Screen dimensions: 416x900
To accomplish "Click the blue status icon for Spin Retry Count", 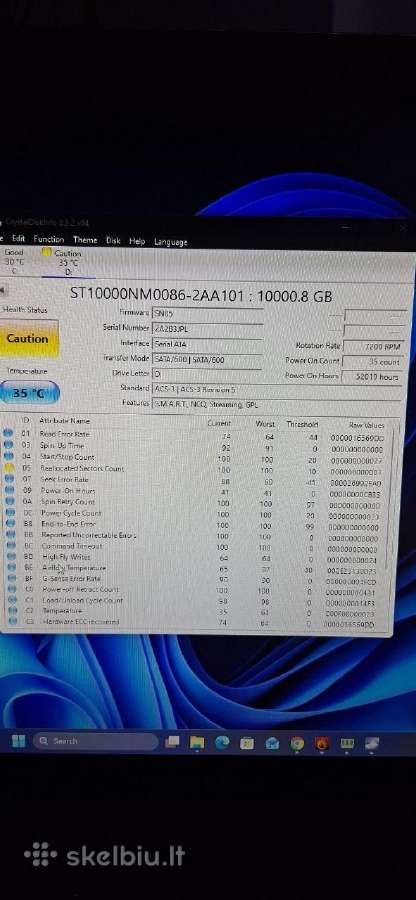I will click(8, 501).
